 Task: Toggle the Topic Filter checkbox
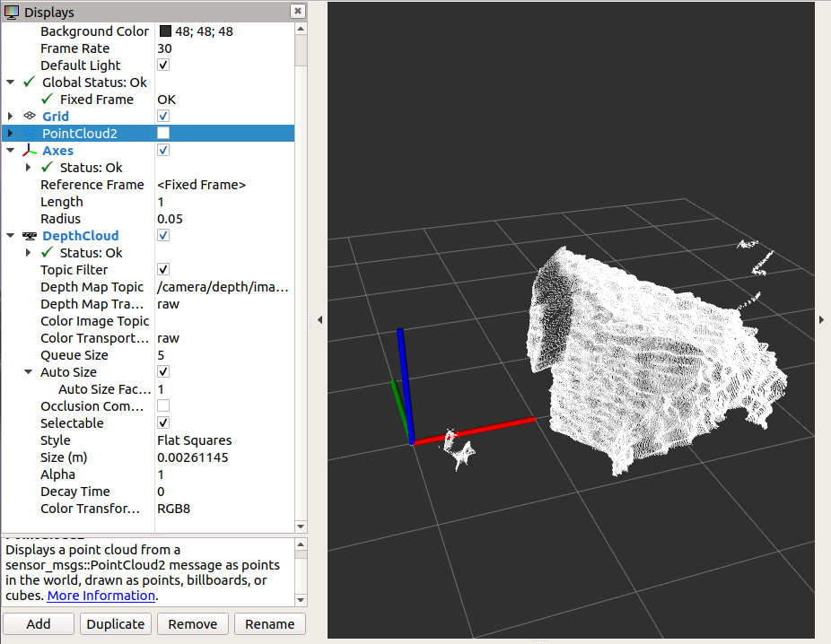pyautogui.click(x=163, y=270)
